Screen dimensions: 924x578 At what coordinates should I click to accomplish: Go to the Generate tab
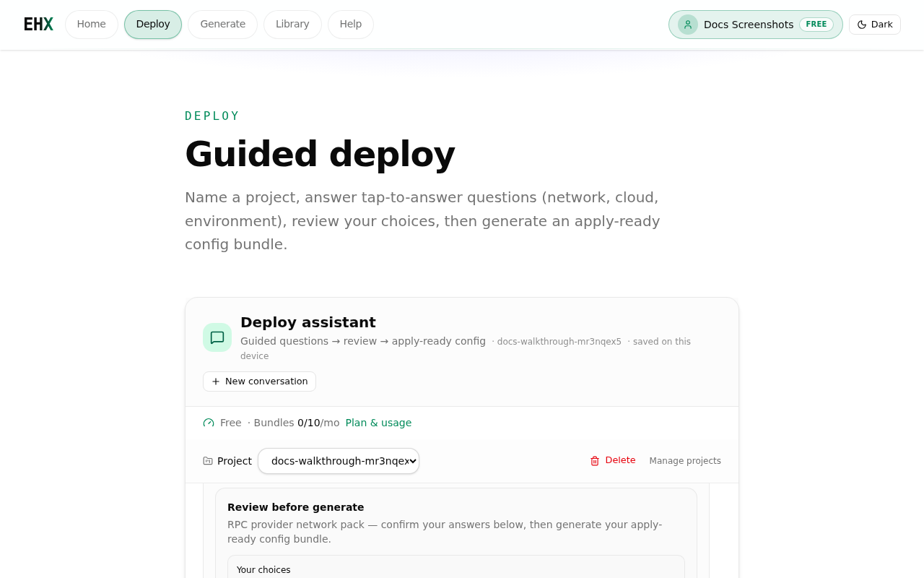(x=223, y=25)
